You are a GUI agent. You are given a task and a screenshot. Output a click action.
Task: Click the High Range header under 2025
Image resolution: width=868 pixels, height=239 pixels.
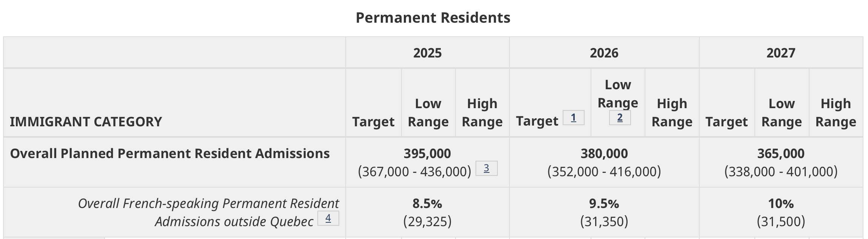click(482, 113)
